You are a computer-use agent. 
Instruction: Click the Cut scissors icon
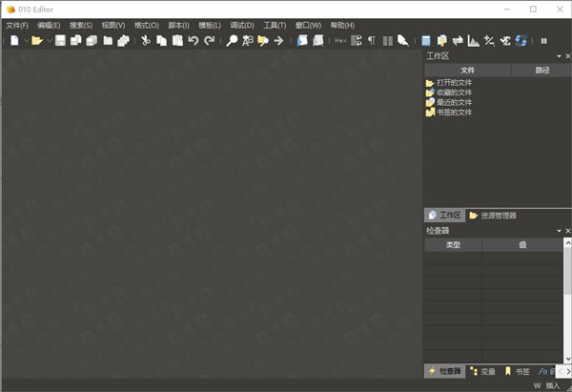pyautogui.click(x=146, y=40)
